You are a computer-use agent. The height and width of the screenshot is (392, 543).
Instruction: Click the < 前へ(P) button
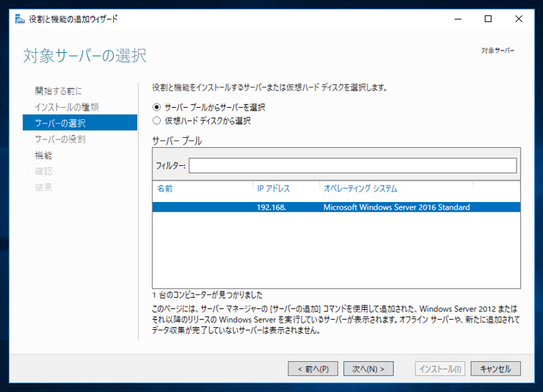point(313,369)
